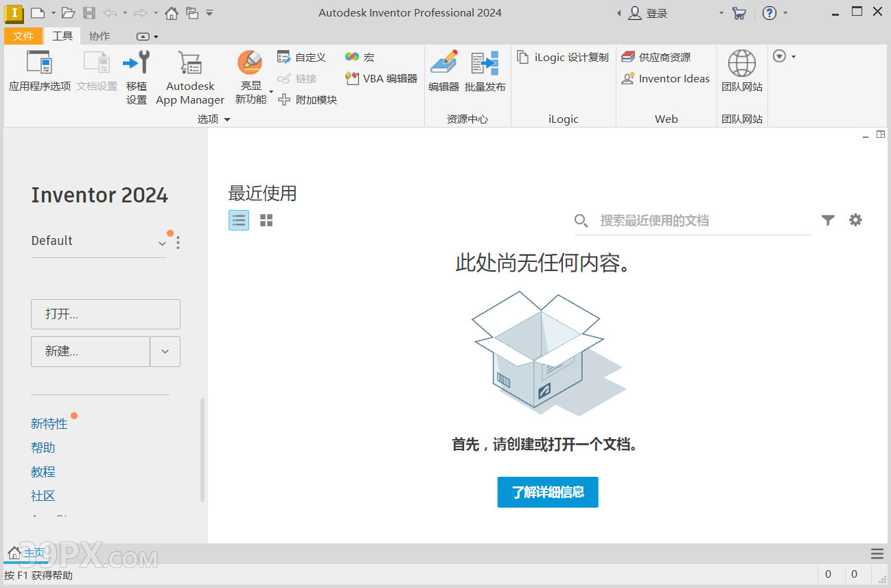The height and width of the screenshot is (588, 891).
Task: Expand the New document dropdown in title bar
Action: (53, 13)
